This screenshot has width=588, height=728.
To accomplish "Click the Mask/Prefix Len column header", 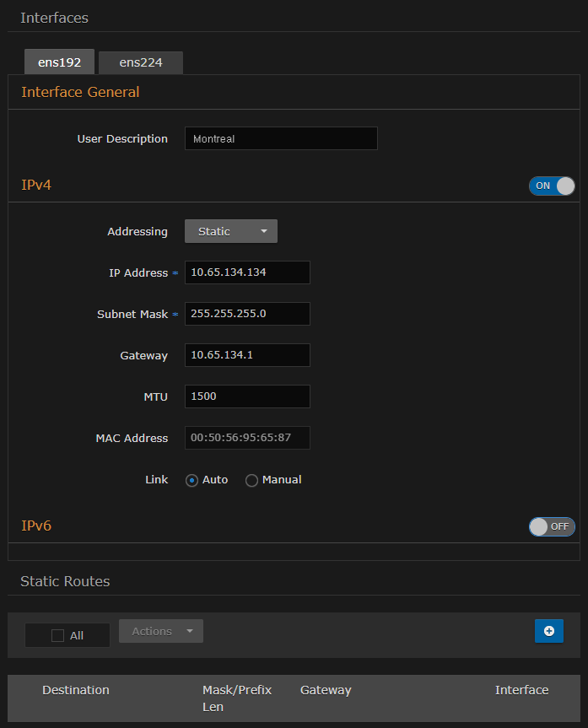I will (x=237, y=698).
